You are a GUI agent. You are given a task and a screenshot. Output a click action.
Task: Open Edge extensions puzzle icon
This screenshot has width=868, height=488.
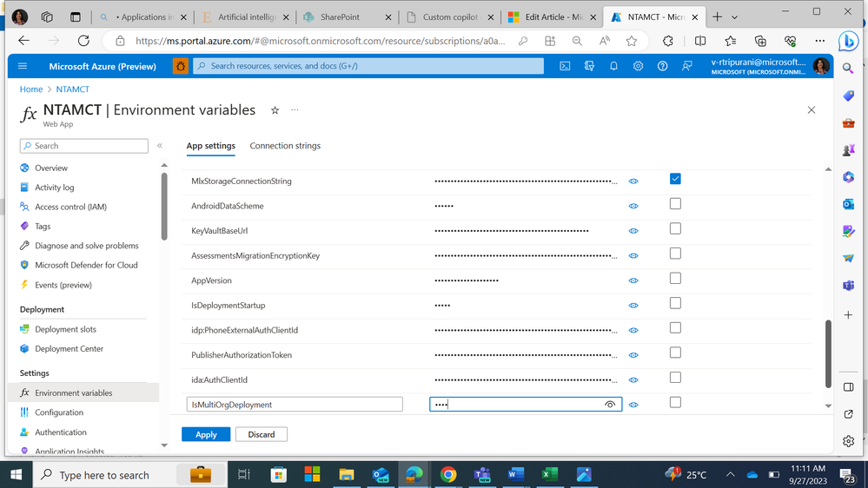pyautogui.click(x=668, y=41)
